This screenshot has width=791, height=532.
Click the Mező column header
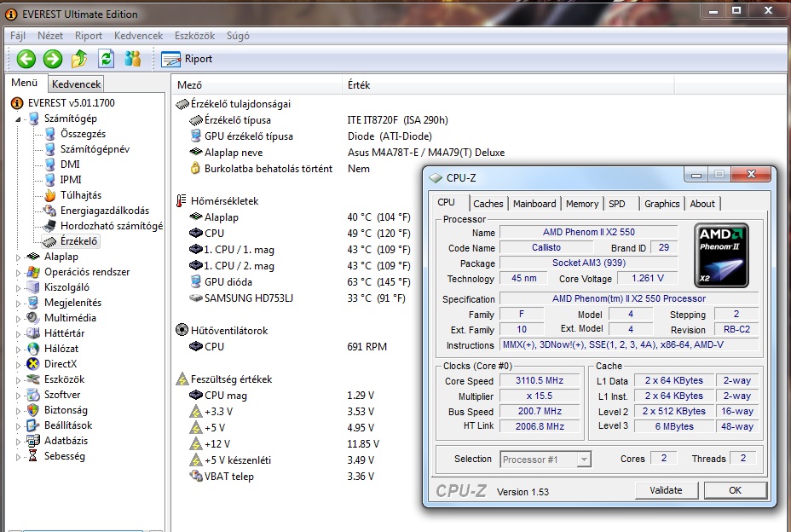(257, 84)
